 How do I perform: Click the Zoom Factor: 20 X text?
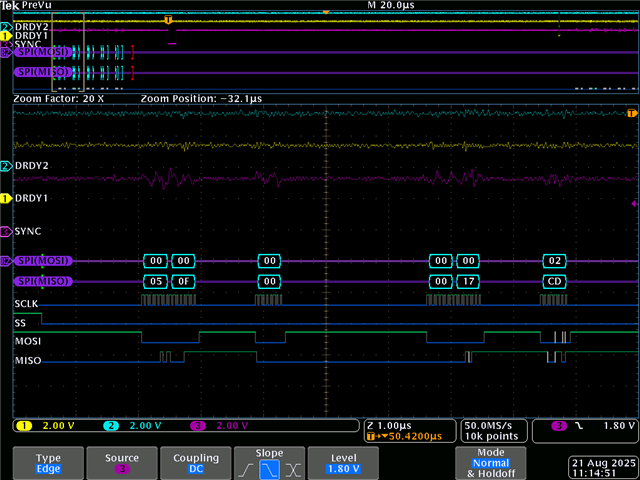pos(59,99)
